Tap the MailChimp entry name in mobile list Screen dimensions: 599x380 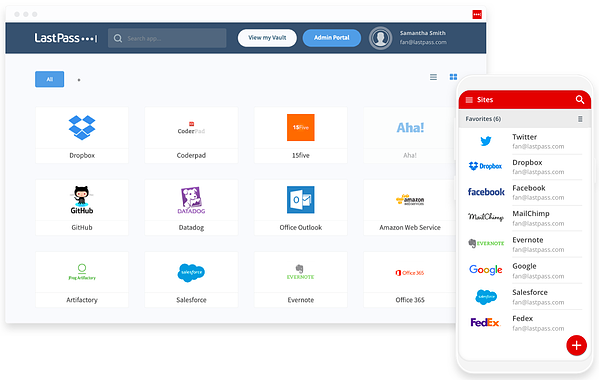click(x=531, y=213)
